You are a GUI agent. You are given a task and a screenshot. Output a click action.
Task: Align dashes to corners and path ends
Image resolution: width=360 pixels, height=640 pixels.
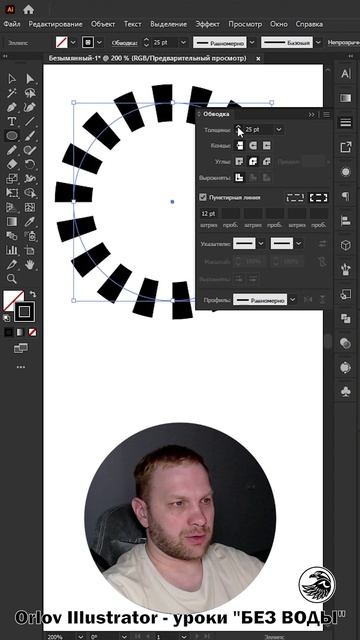[x=318, y=198]
